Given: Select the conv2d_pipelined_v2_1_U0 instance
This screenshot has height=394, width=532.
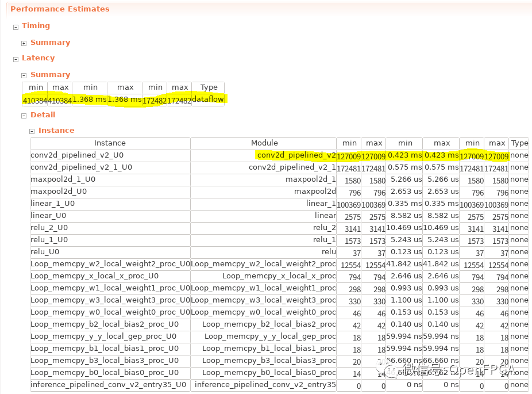Looking at the screenshot, I should click(x=110, y=167).
